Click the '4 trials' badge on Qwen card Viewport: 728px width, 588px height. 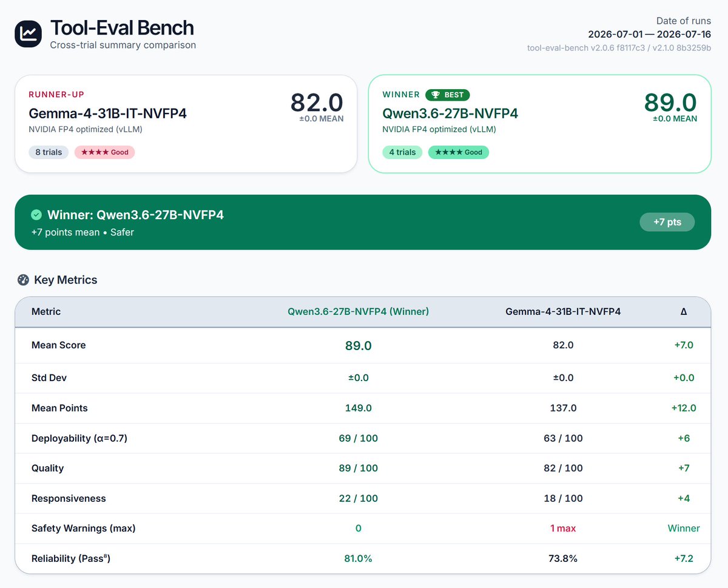point(402,152)
